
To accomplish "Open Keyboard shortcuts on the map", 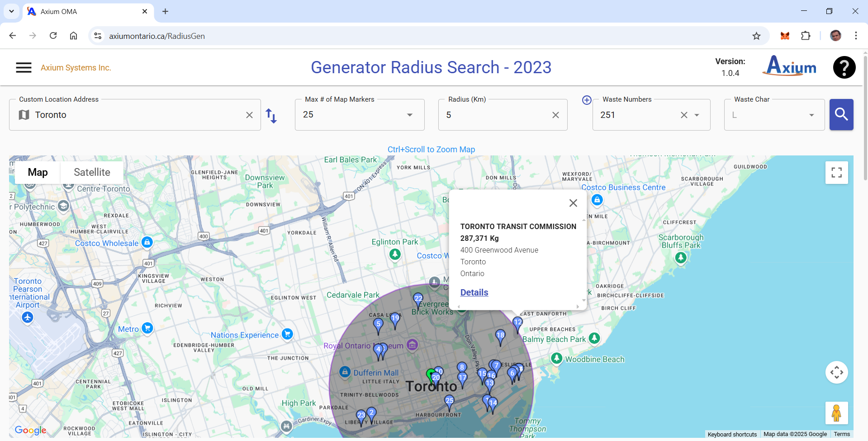I will [732, 434].
